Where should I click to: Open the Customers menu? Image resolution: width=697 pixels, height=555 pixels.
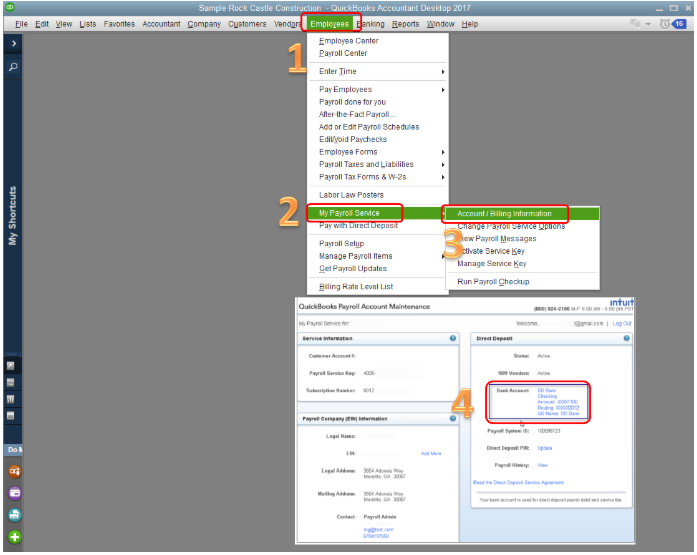(247, 24)
